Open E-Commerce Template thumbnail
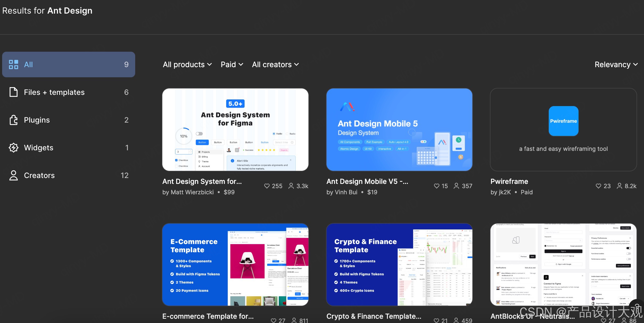 [235, 265]
